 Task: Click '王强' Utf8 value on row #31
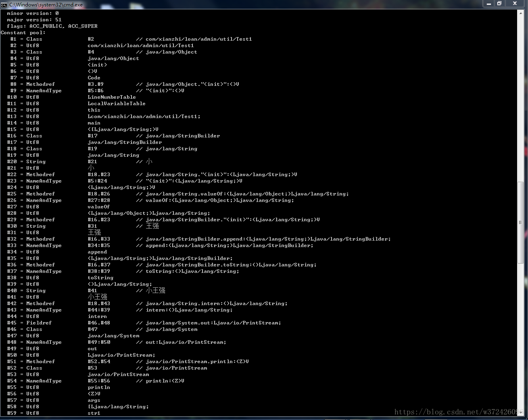point(94,233)
